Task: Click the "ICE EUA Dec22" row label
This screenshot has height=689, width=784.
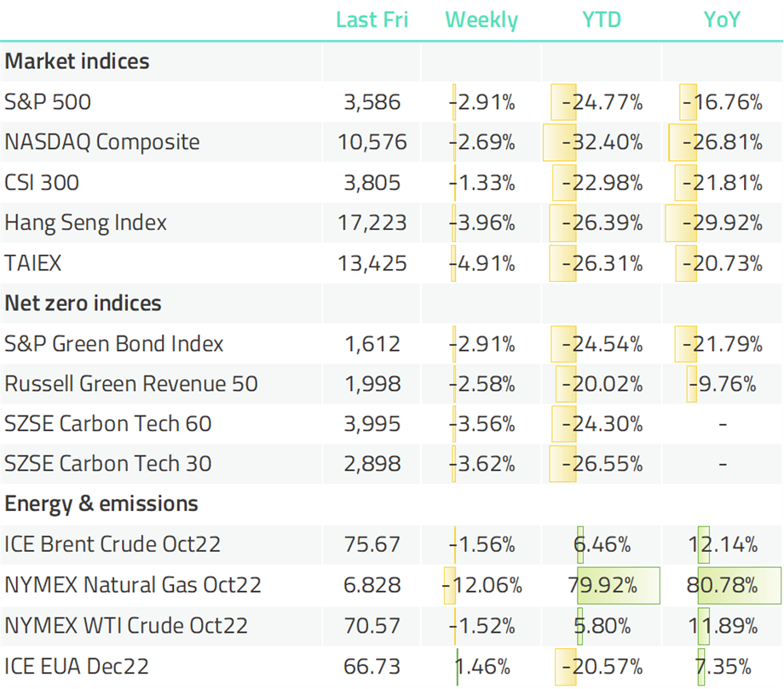Action: pyautogui.click(x=77, y=667)
